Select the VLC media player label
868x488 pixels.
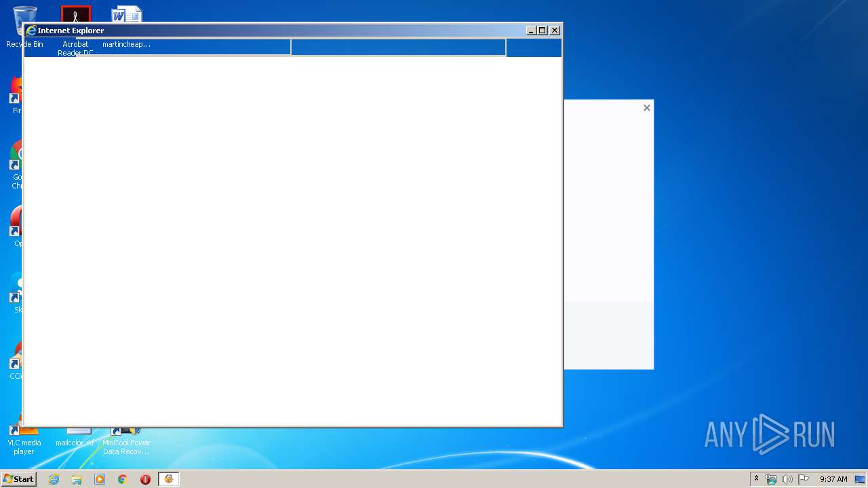(24, 447)
